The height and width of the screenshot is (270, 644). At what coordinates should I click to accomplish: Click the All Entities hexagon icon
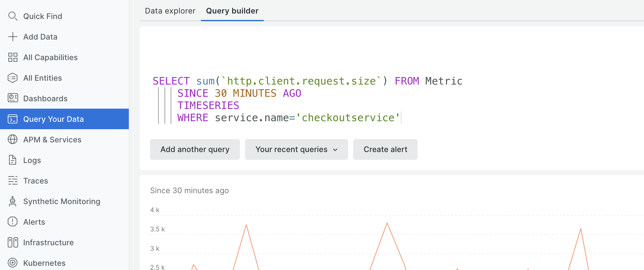pyautogui.click(x=13, y=78)
